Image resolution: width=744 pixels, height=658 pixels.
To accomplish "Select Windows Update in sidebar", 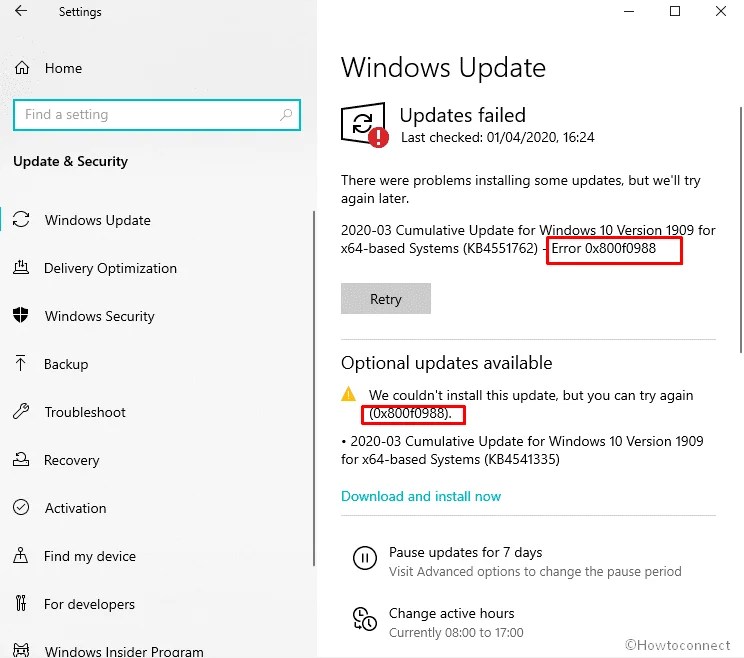I will [x=98, y=220].
